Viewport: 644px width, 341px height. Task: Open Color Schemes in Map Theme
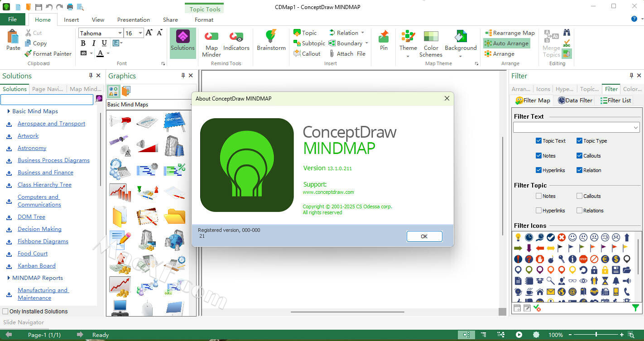[431, 43]
